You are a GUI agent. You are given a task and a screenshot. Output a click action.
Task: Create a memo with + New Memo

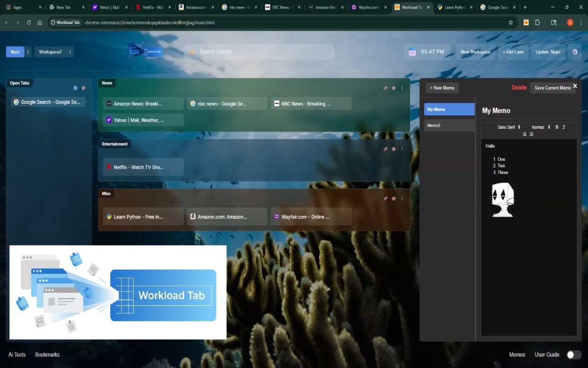click(x=442, y=88)
